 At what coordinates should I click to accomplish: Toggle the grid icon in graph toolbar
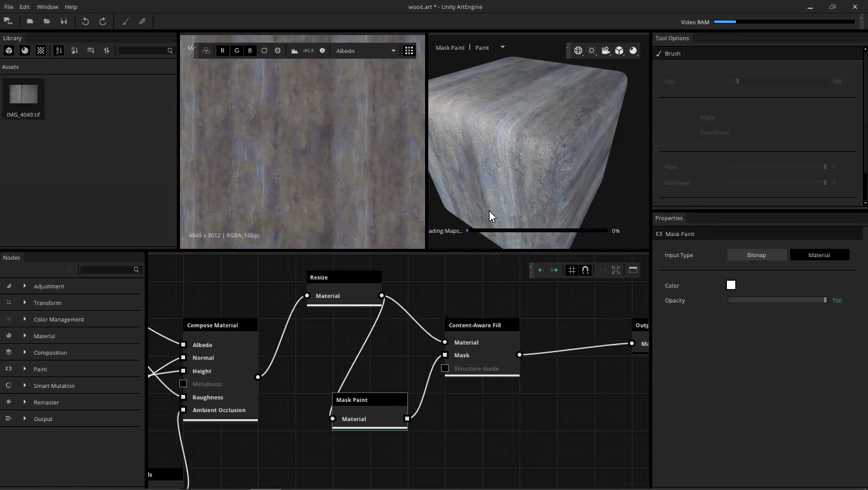click(x=571, y=270)
